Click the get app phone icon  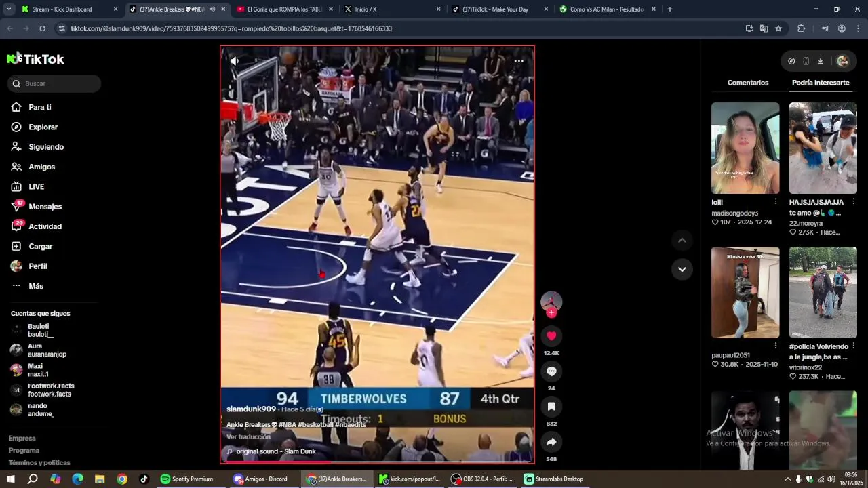806,61
